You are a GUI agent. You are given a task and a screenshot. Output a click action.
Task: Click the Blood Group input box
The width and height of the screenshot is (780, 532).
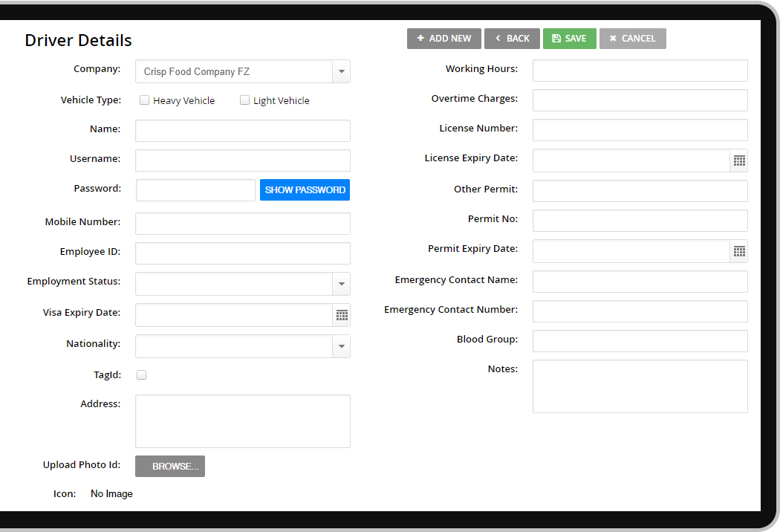640,341
